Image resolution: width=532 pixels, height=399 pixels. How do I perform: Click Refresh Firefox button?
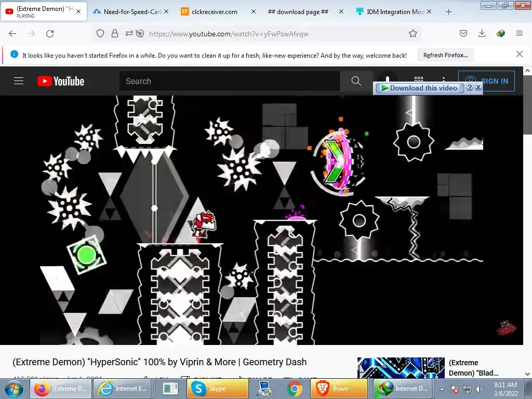pos(445,55)
